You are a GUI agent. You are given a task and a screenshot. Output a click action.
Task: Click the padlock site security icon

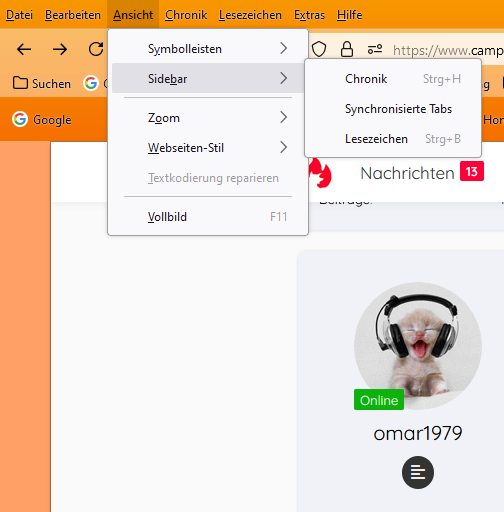(347, 49)
